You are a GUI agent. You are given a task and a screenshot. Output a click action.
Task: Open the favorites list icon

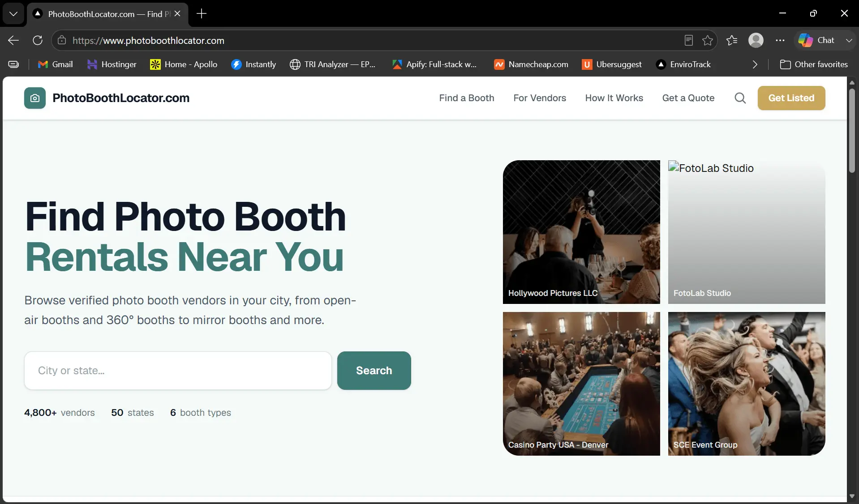pyautogui.click(x=732, y=40)
